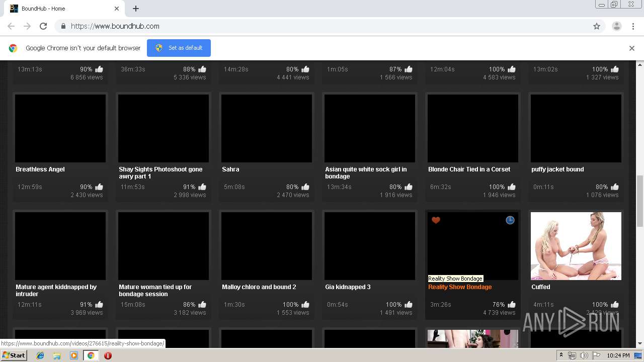Open Asian quite white sock girl video title

pyautogui.click(x=366, y=173)
